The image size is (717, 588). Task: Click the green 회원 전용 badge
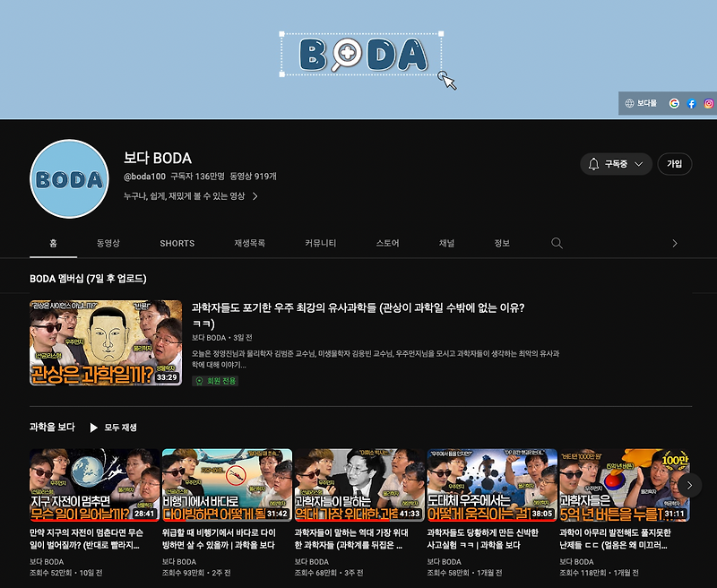215,381
